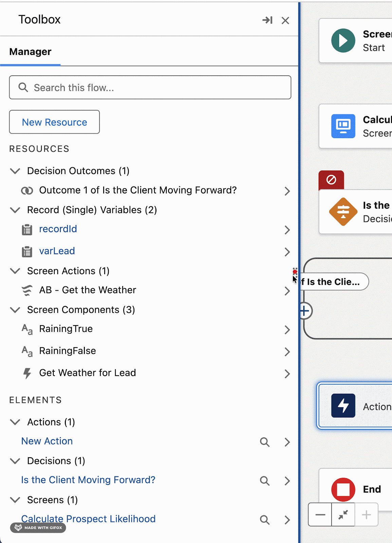
Task: Collapse the Screen Components section
Action: pyautogui.click(x=15, y=310)
